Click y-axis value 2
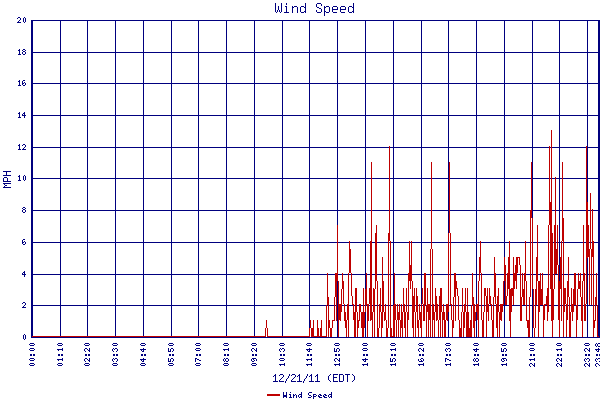Image resolution: width=600 pixels, height=400 pixels. click(24, 305)
